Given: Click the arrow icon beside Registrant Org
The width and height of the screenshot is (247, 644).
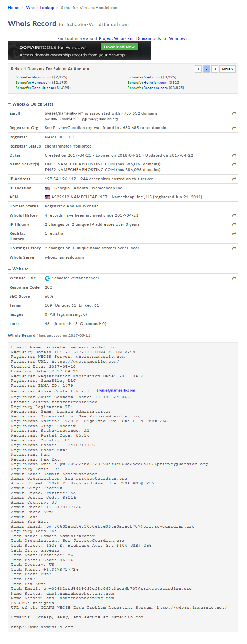Looking at the screenshot, I should 234,128.
